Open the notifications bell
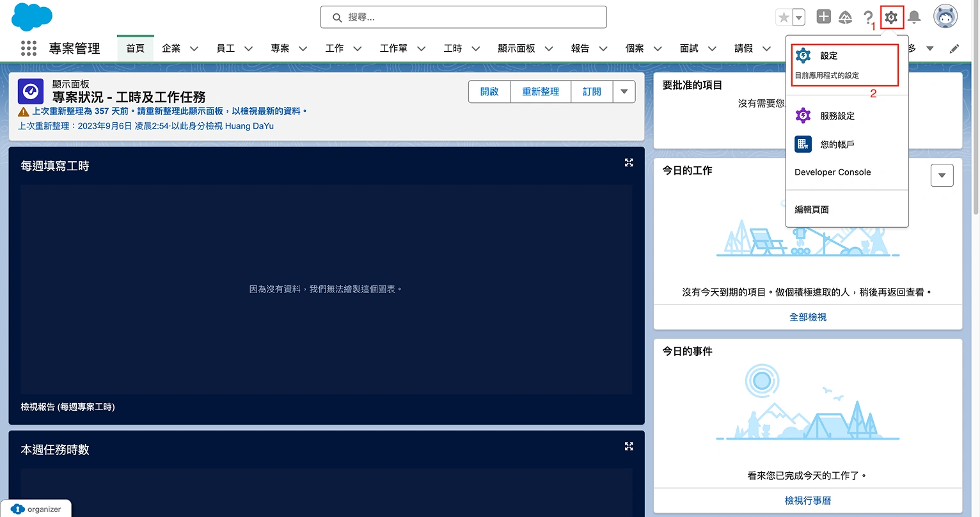Viewport: 980px width, 517px height. 914,17
